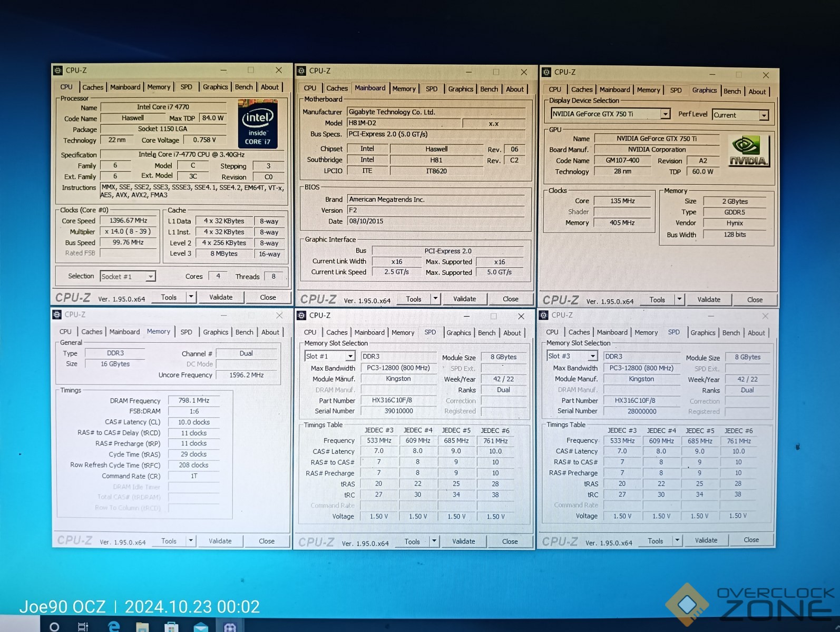Viewport: 840px width, 632px height.
Task: Open the Slot #3 memory slot dropdown
Action: [x=593, y=357]
